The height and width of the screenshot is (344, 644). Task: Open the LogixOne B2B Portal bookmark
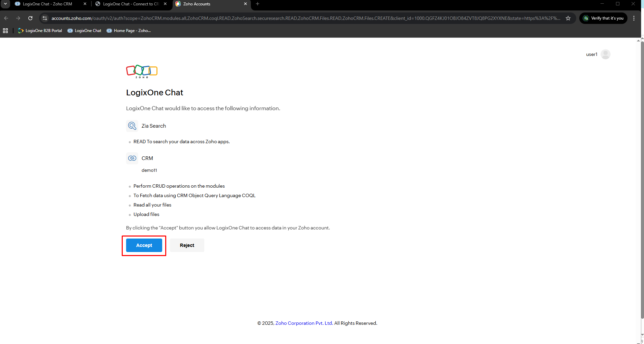pos(40,31)
